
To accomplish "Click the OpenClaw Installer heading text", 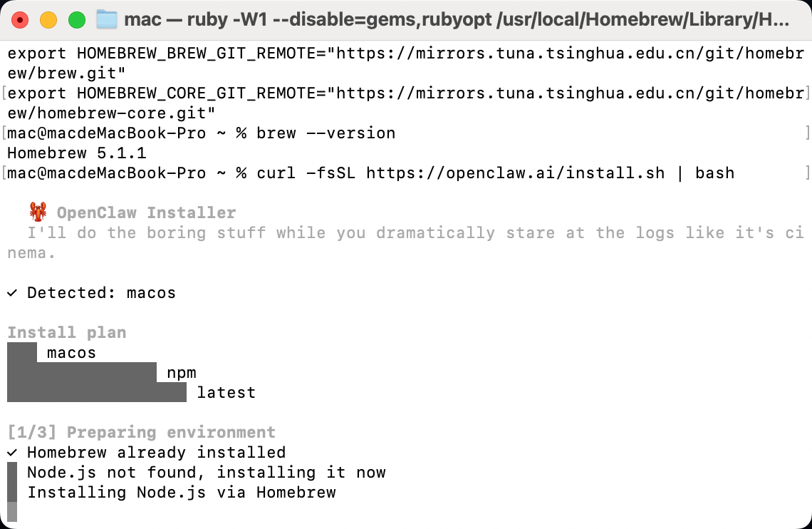I will pos(146,212).
